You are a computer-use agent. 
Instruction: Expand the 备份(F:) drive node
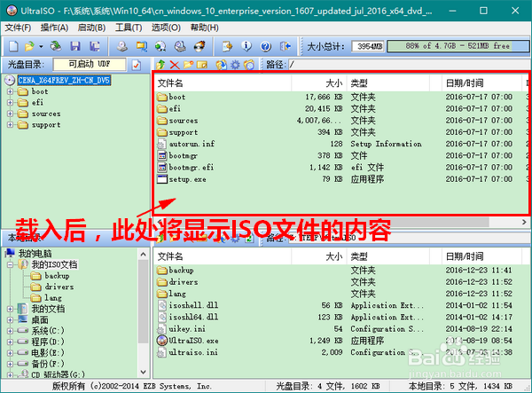[10, 364]
